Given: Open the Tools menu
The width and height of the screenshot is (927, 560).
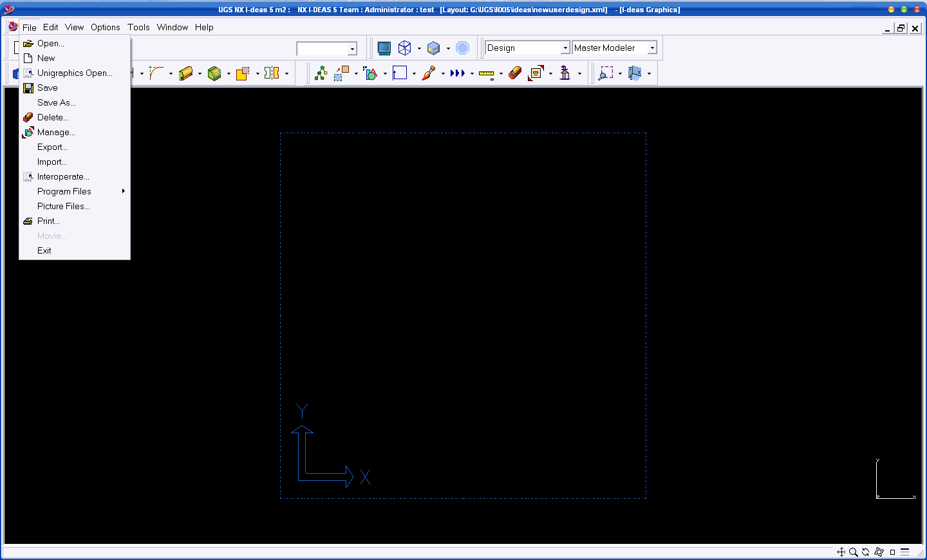Looking at the screenshot, I should point(138,27).
